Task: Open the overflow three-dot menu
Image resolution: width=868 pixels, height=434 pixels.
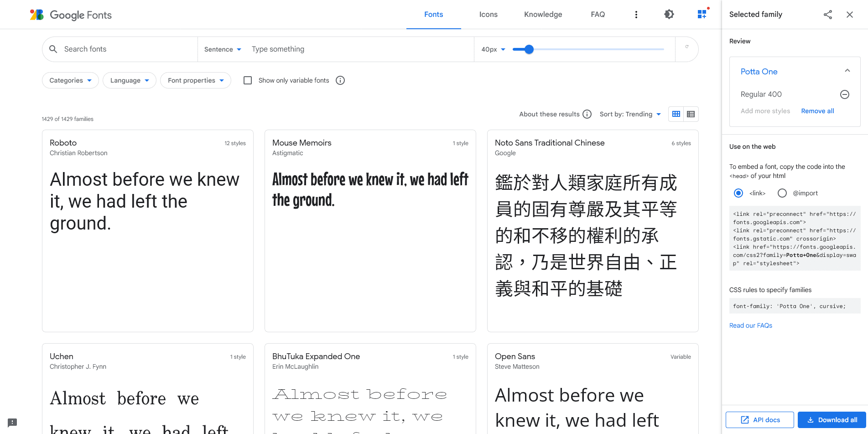Action: pos(636,14)
